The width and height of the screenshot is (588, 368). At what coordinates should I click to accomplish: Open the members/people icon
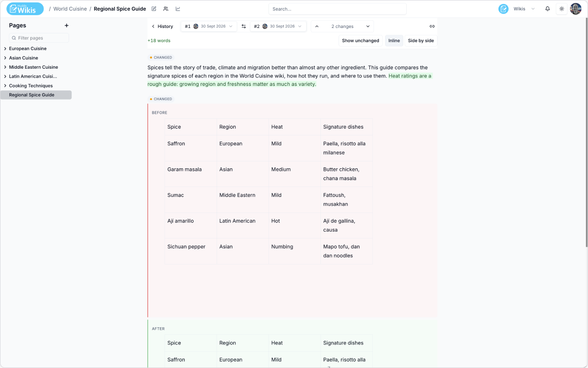point(166,9)
